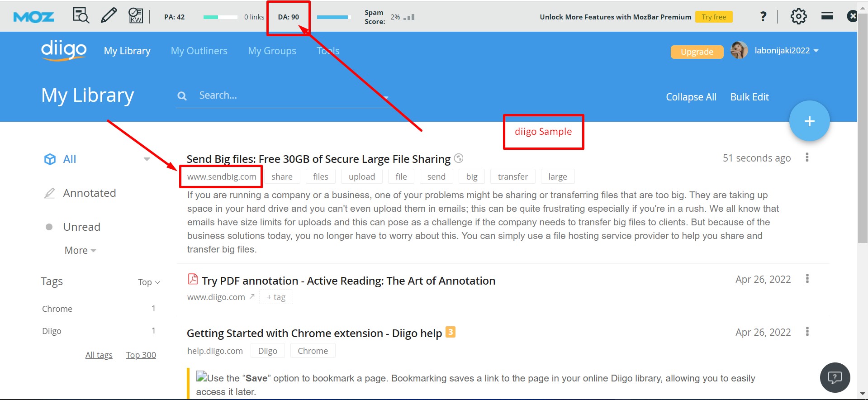The image size is (868, 400).
Task: Click the upload tag
Action: [362, 176]
